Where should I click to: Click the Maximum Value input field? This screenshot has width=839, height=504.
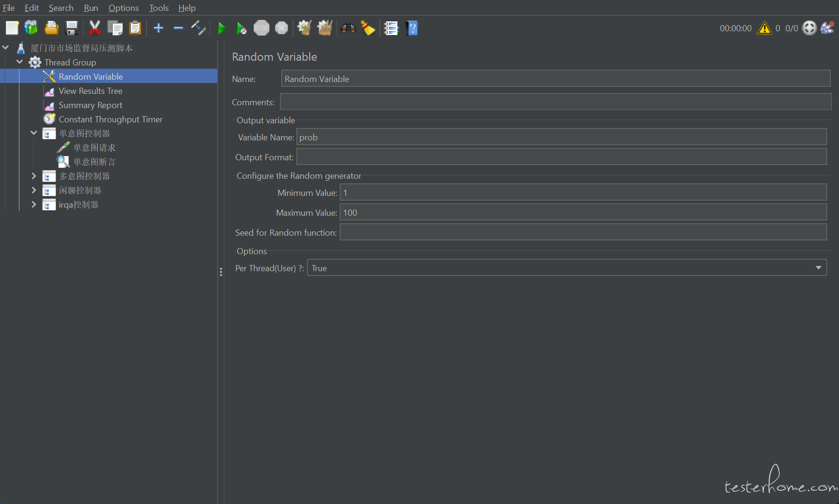tap(583, 212)
